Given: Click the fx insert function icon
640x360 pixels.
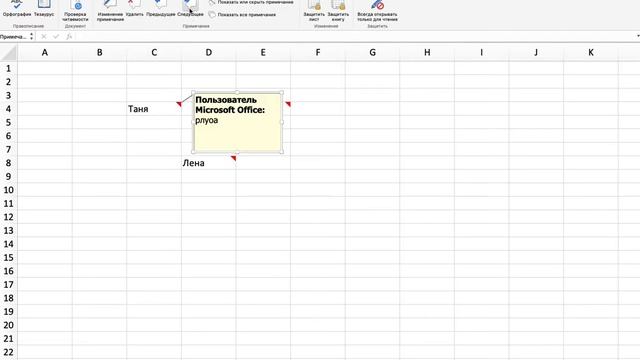Looking at the screenshot, I should (69, 37).
